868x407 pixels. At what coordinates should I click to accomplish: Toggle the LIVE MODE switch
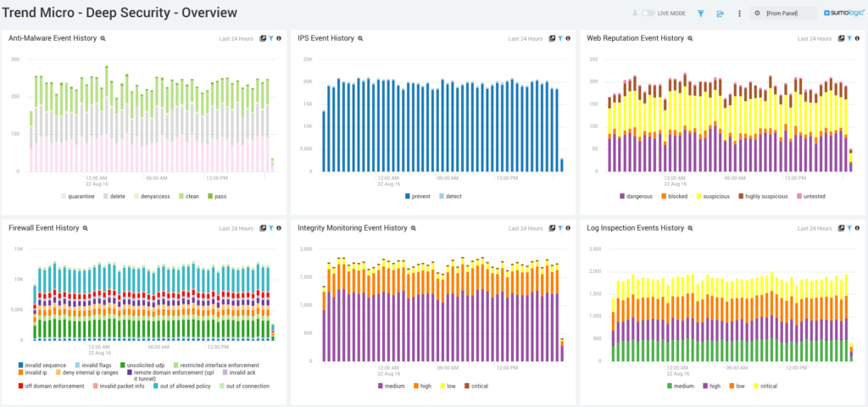(648, 13)
